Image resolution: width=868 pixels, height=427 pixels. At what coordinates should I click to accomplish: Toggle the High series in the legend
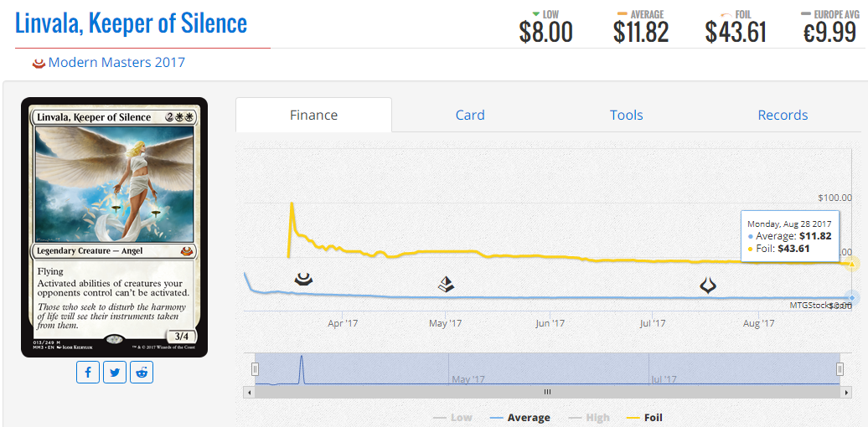[590, 418]
